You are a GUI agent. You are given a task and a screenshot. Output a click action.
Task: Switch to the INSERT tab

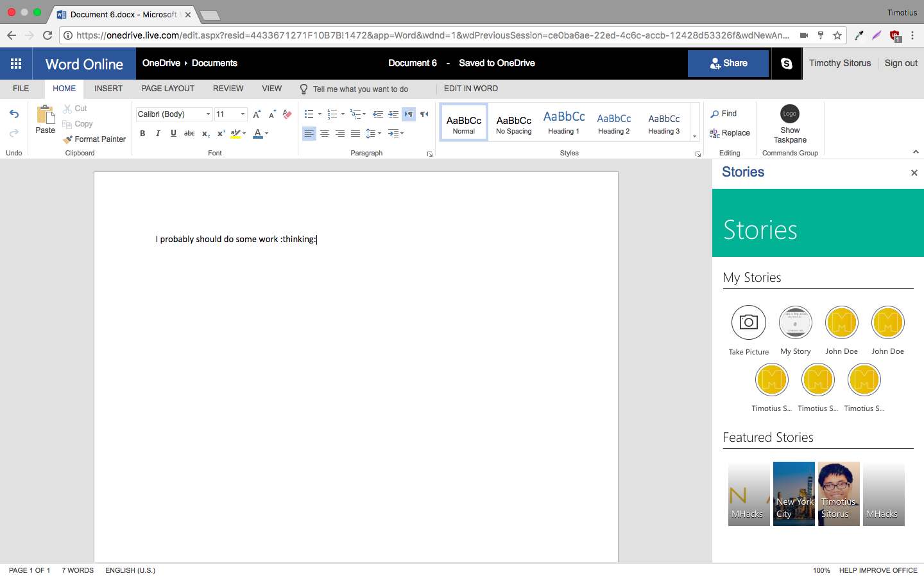[x=108, y=89]
